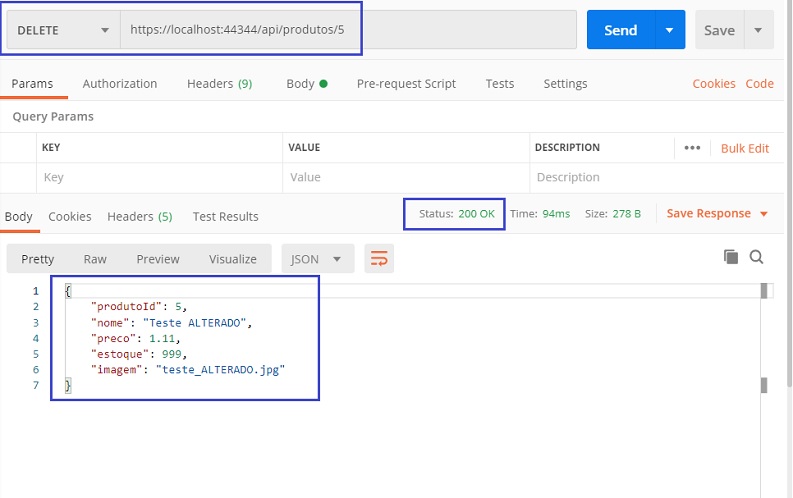Click the DESCRIPTION column header
The width and height of the screenshot is (793, 498).
[x=567, y=148]
